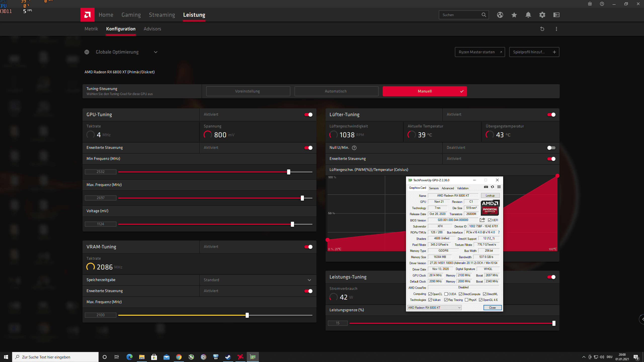The height and width of the screenshot is (362, 644).
Task: Switch to Streaming tab
Action: [x=162, y=15]
